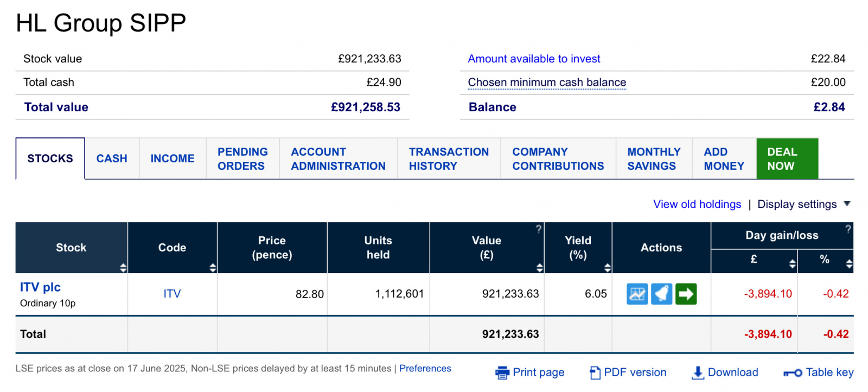Open the ITV price chart icon
The height and width of the screenshot is (392, 868).
[637, 294]
